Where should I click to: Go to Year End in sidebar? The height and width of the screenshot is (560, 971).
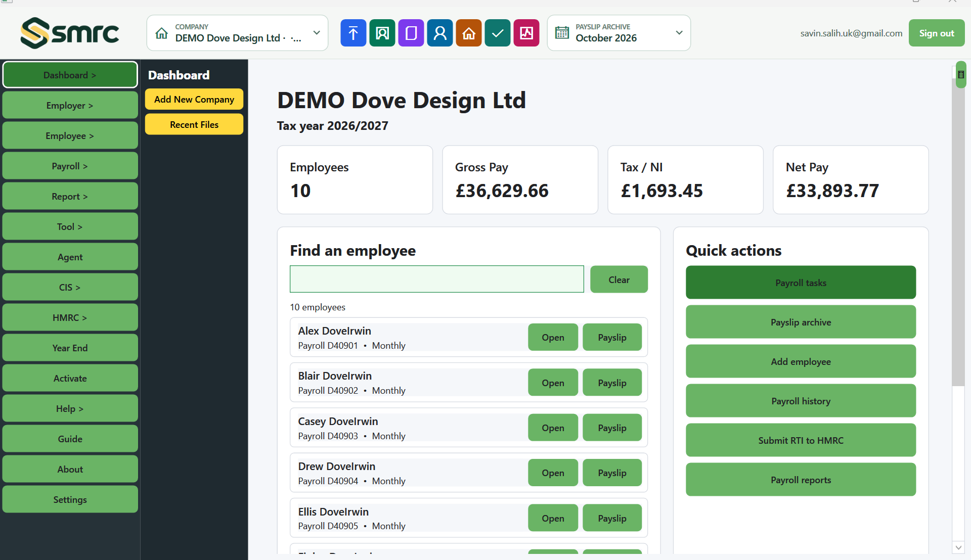click(70, 348)
